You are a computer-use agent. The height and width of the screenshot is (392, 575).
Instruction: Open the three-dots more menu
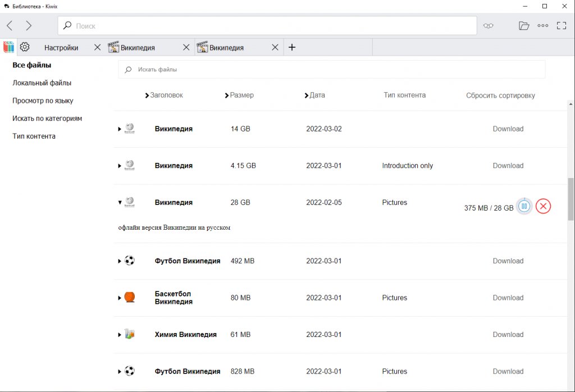[543, 25]
